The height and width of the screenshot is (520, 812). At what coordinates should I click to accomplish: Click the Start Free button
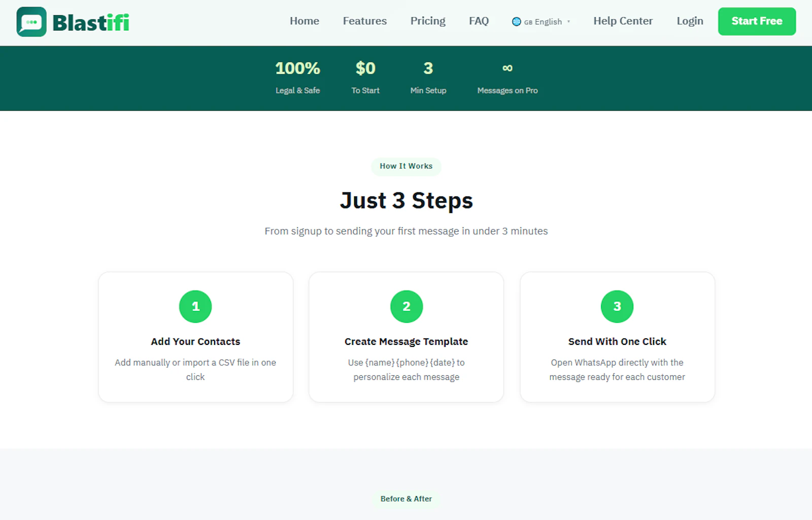[x=757, y=21]
